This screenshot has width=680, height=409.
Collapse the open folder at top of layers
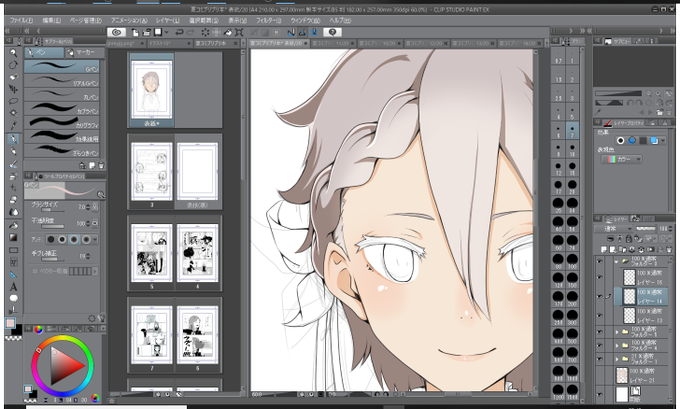click(616, 262)
